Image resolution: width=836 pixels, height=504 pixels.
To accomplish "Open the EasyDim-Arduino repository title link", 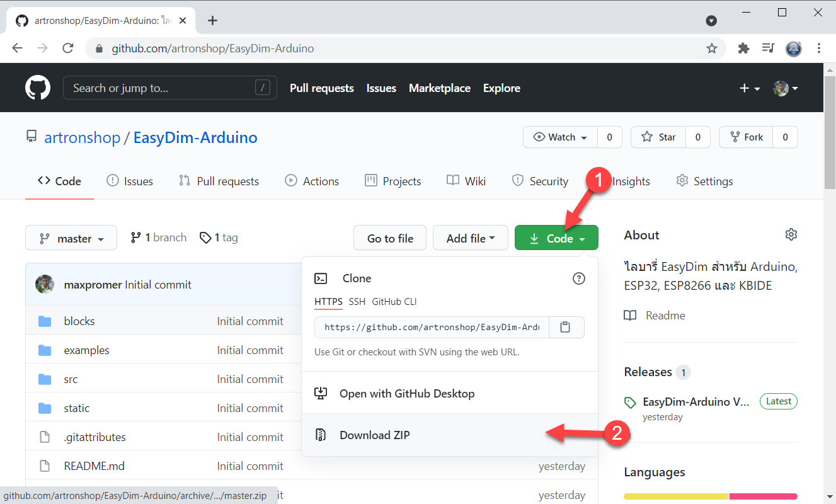I will 195,137.
